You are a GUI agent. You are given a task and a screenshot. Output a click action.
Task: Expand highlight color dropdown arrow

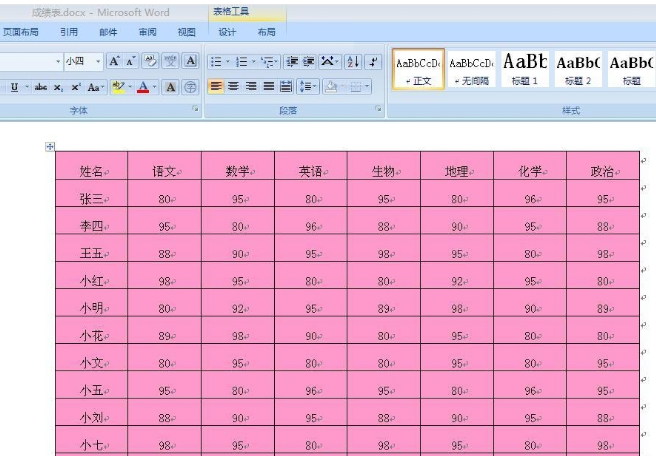tap(130, 87)
